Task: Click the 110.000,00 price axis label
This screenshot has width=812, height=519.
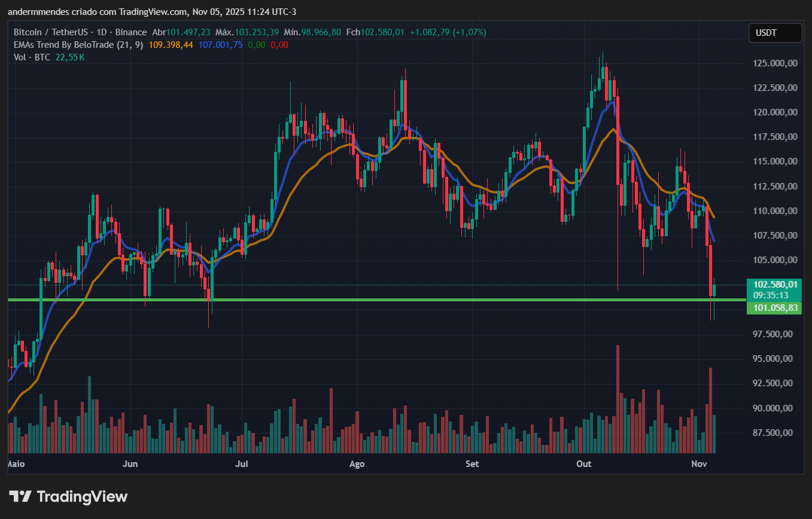Action: (775, 211)
